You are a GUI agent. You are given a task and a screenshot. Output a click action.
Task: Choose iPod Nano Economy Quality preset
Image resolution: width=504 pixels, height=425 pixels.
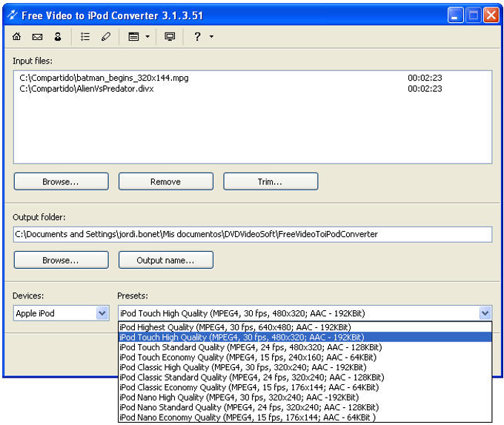305,418
